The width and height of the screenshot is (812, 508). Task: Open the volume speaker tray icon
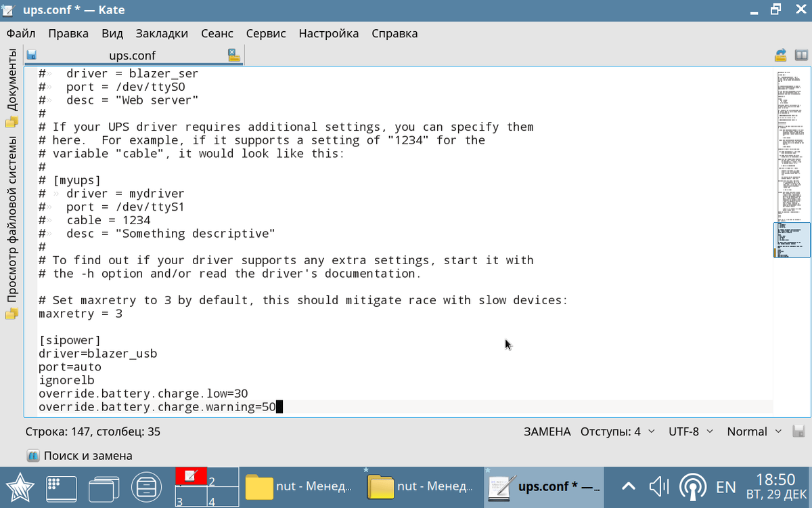click(x=658, y=487)
